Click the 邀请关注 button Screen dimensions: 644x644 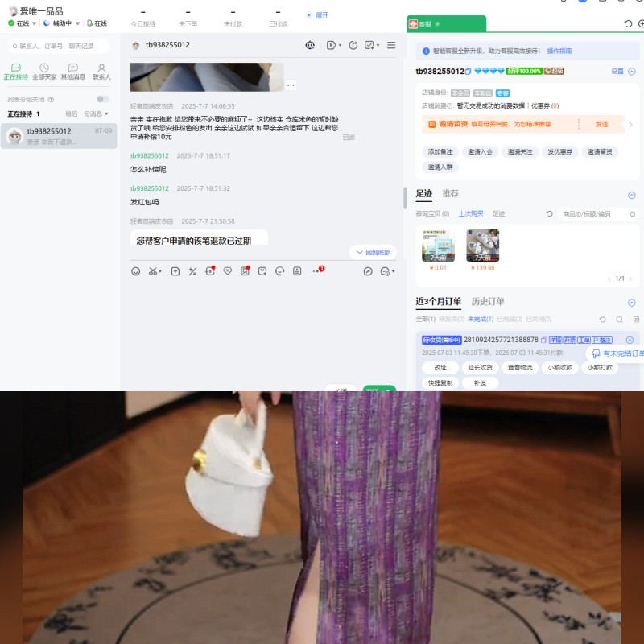tap(520, 152)
